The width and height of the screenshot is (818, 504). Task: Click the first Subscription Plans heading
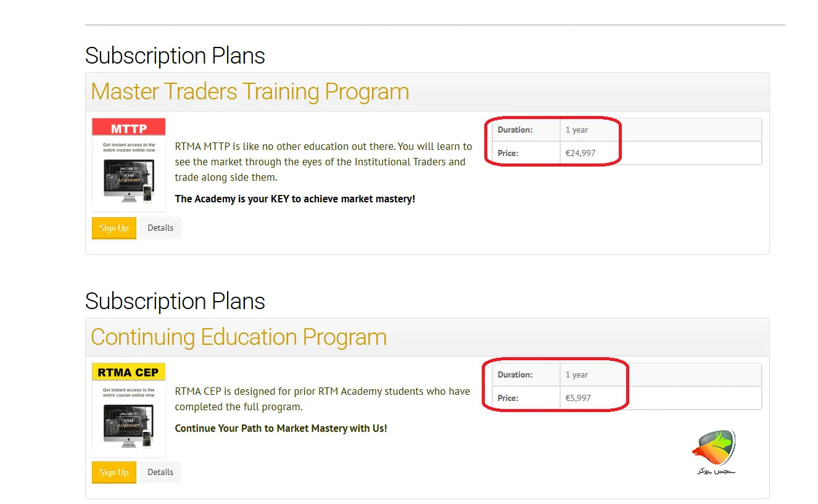click(x=175, y=56)
